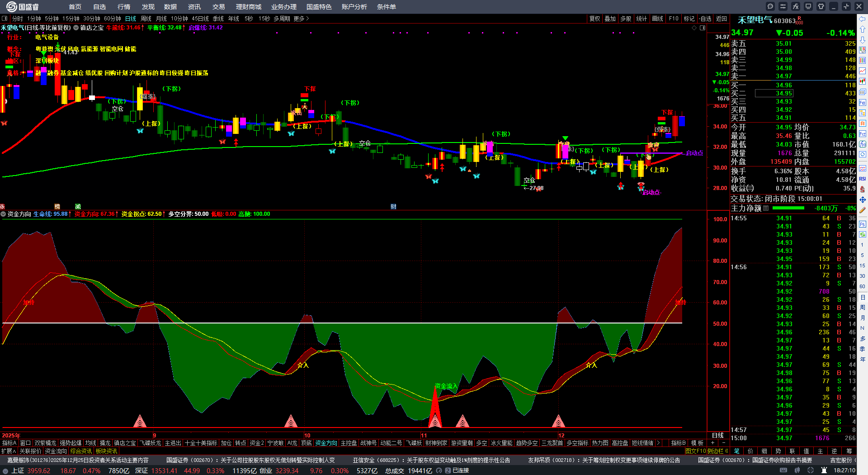Click the four-arrow move icon in right sidebar
This screenshot has width=868, height=475.
coord(863,199)
